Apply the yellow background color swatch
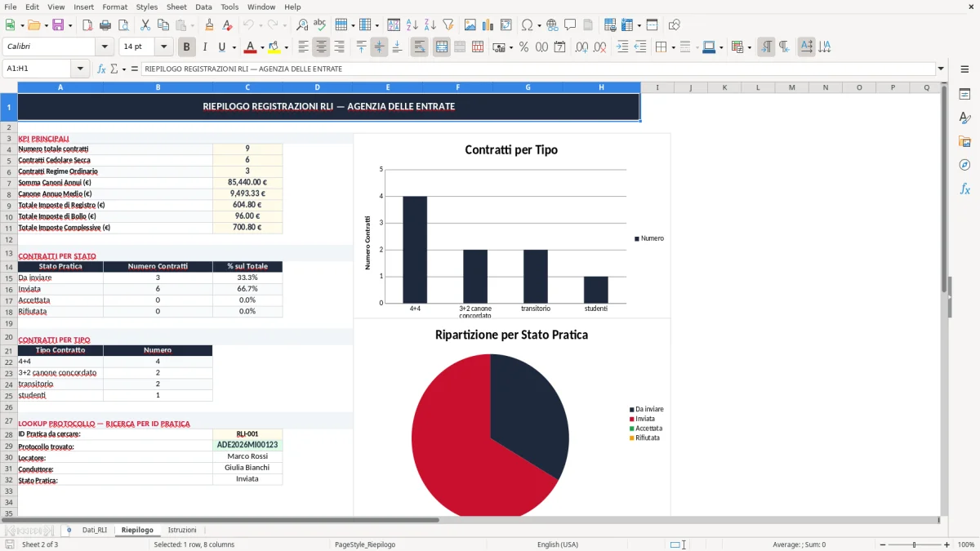The image size is (980, 551). coord(274,47)
